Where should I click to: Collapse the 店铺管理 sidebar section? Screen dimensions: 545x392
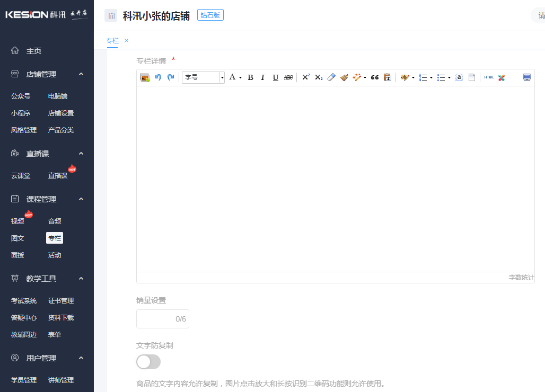[81, 74]
